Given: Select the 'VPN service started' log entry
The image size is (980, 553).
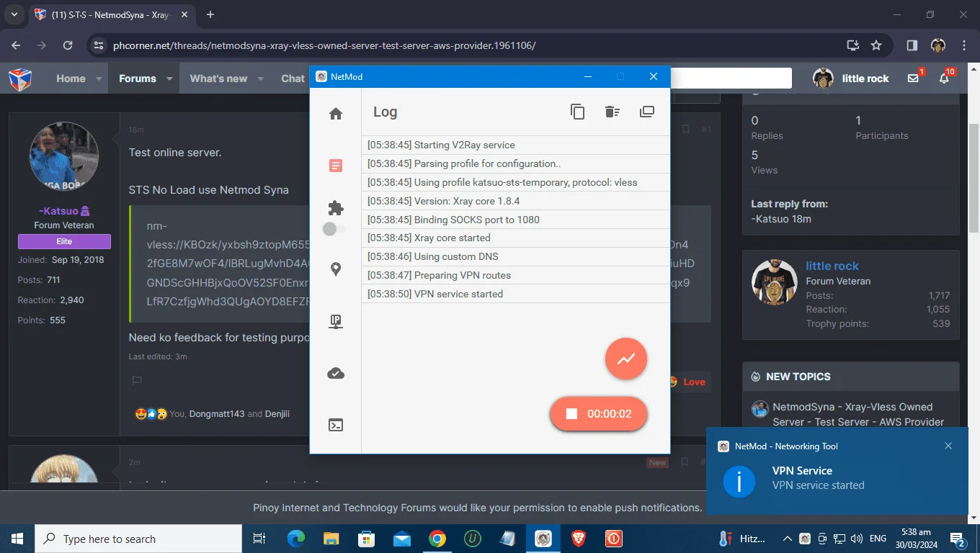Looking at the screenshot, I should click(516, 294).
